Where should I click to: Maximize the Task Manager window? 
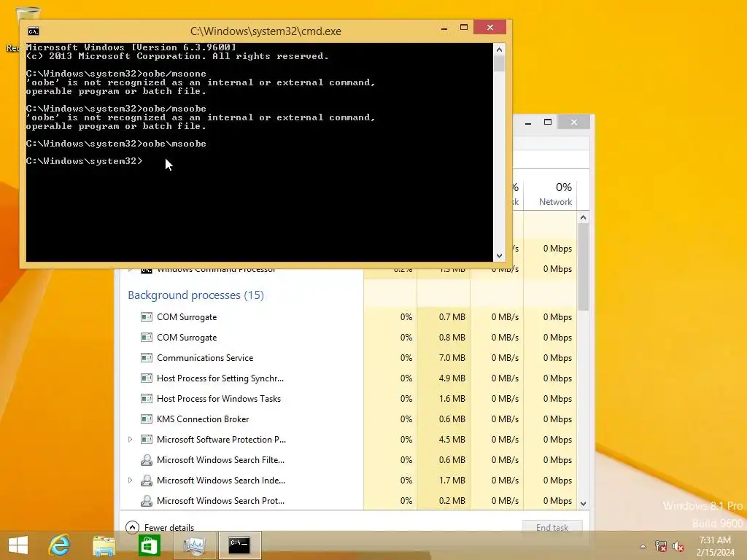[548, 122]
